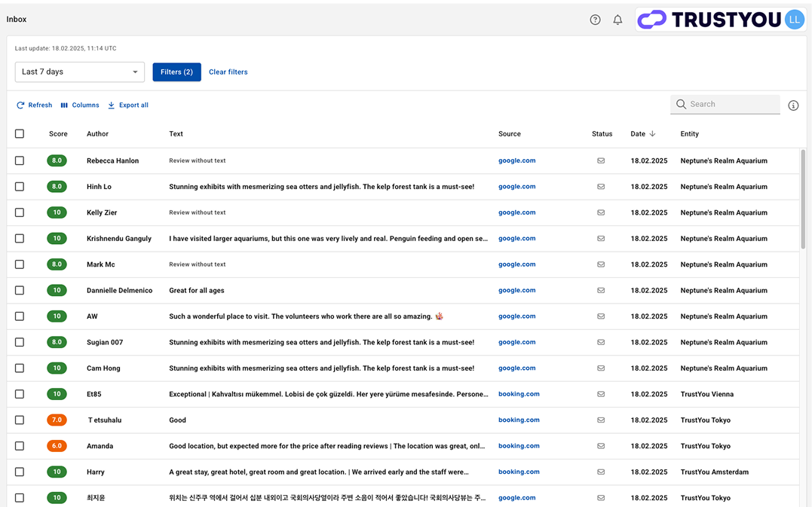The height and width of the screenshot is (507, 812).
Task: Open the Columns chooser
Action: 80,105
